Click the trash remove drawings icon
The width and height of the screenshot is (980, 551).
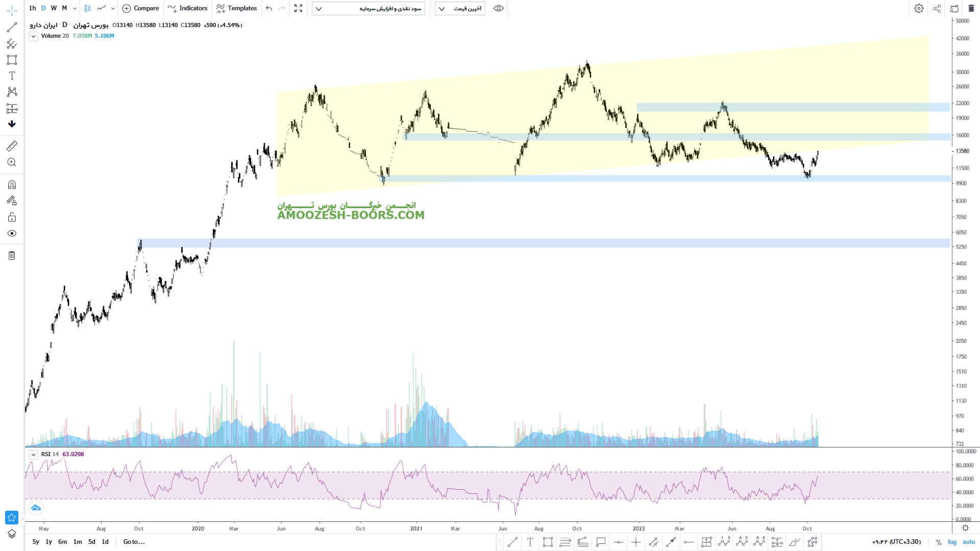pyautogui.click(x=12, y=256)
